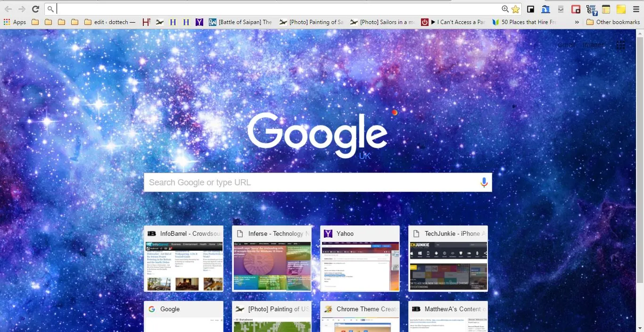This screenshot has height=332, width=644.
Task: Open Chrome Theme Creator tile
Action: coord(360,316)
